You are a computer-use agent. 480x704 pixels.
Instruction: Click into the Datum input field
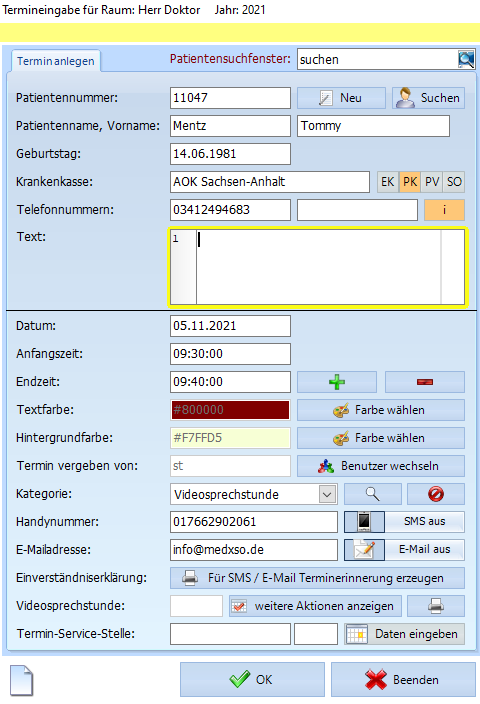(x=230, y=326)
